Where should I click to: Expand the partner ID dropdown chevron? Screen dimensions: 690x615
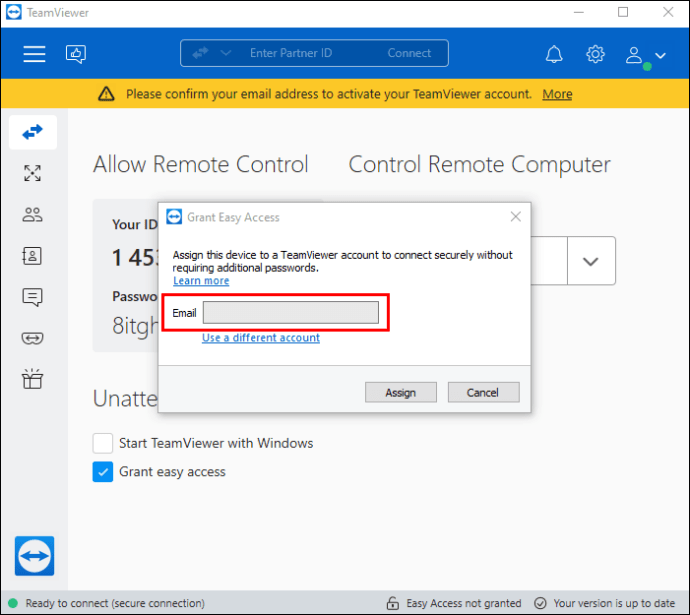point(591,261)
